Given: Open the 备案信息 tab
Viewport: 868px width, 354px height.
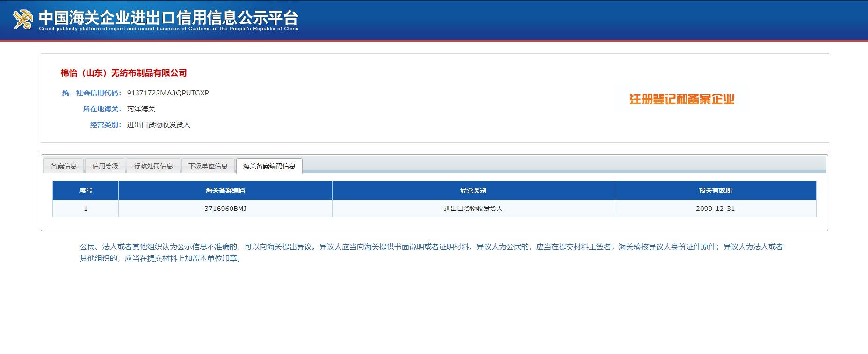Looking at the screenshot, I should coord(64,166).
